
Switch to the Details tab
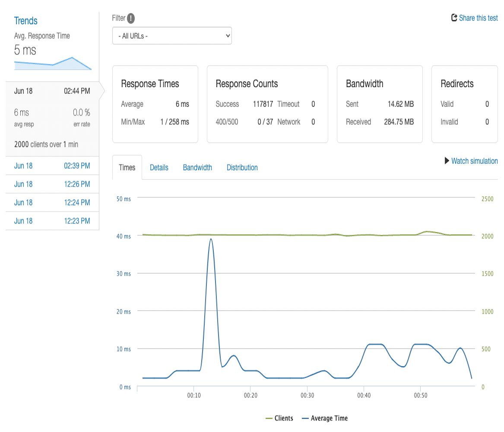click(159, 168)
